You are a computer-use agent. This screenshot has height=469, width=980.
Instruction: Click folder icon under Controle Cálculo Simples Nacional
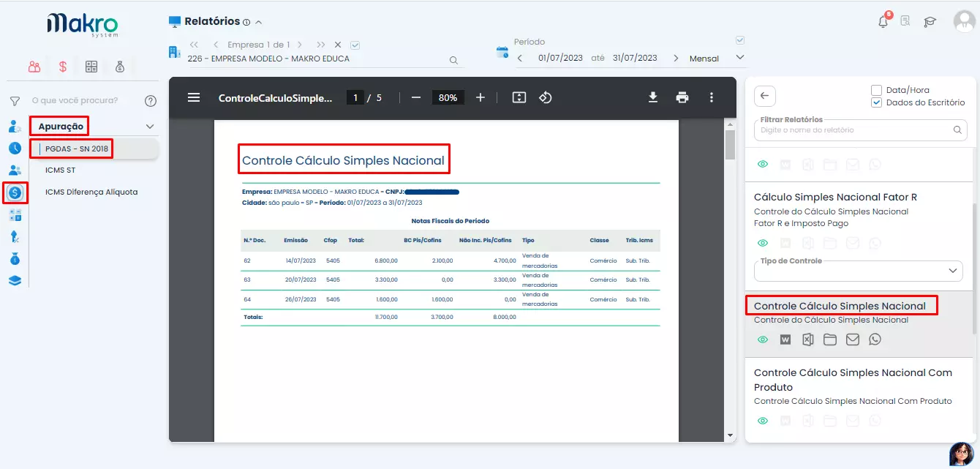(830, 339)
